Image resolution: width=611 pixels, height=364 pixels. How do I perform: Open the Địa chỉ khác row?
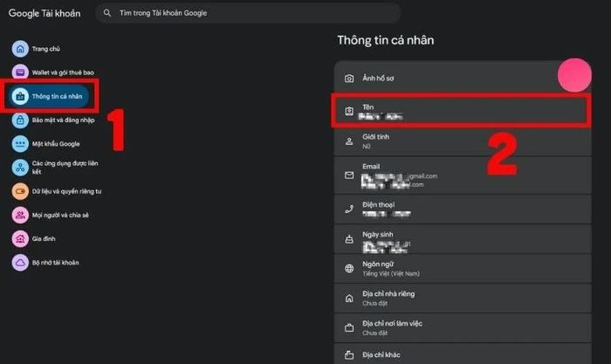463,354
